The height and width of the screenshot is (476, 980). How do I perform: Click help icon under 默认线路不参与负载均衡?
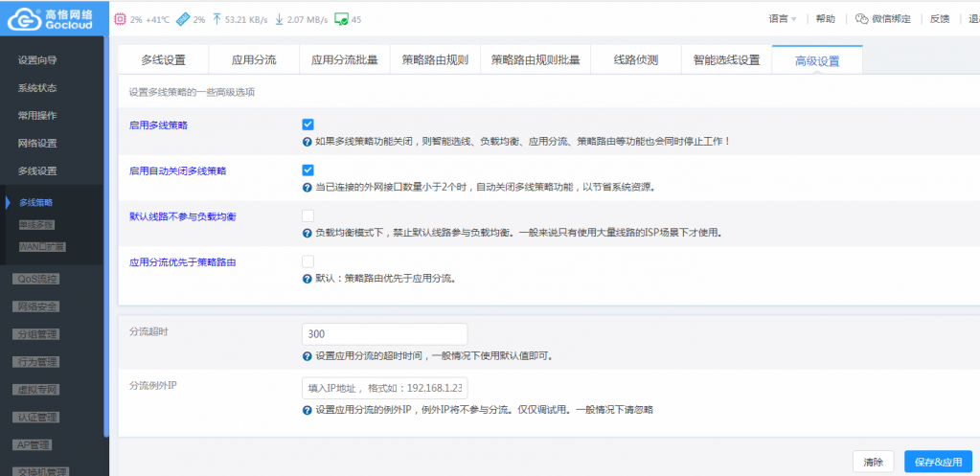pos(307,233)
